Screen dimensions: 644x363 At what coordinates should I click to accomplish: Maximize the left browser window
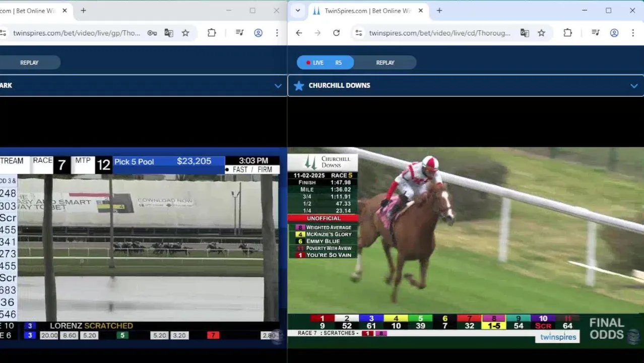point(252,11)
